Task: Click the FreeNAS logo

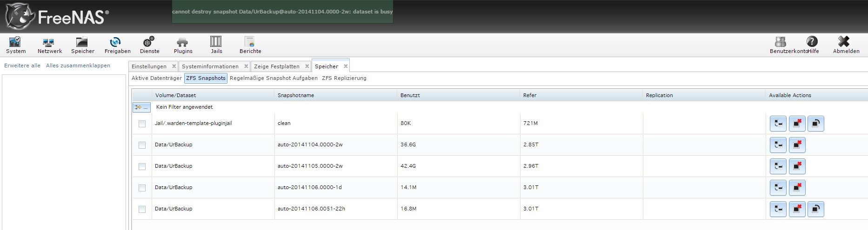Action: tap(57, 17)
